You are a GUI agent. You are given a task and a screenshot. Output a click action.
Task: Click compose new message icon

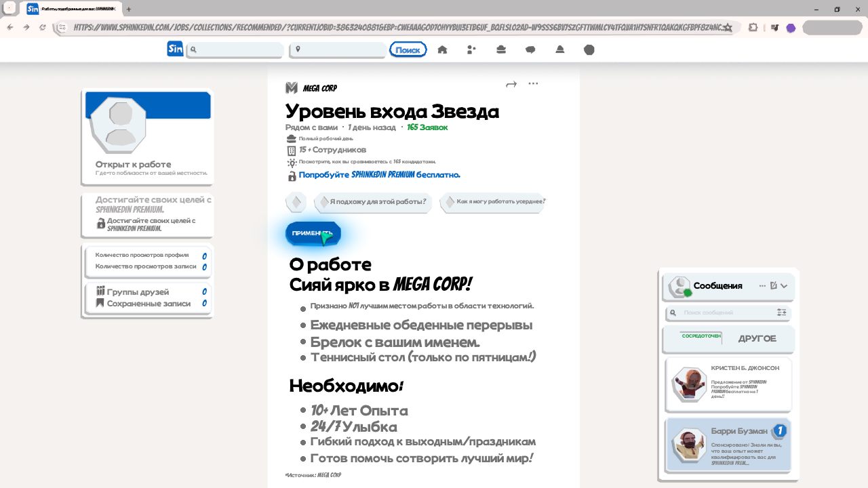click(x=774, y=286)
